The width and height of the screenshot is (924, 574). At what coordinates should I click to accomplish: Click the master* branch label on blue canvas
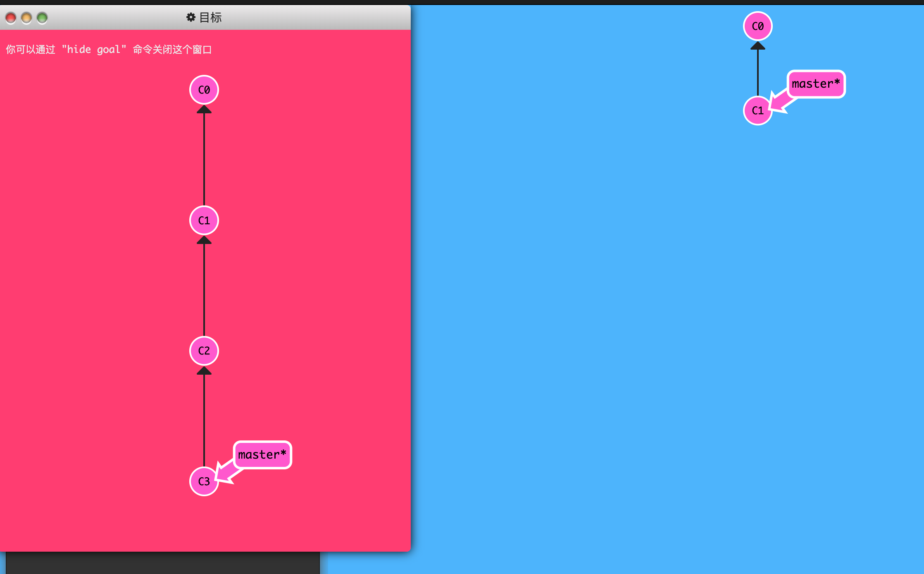click(816, 84)
